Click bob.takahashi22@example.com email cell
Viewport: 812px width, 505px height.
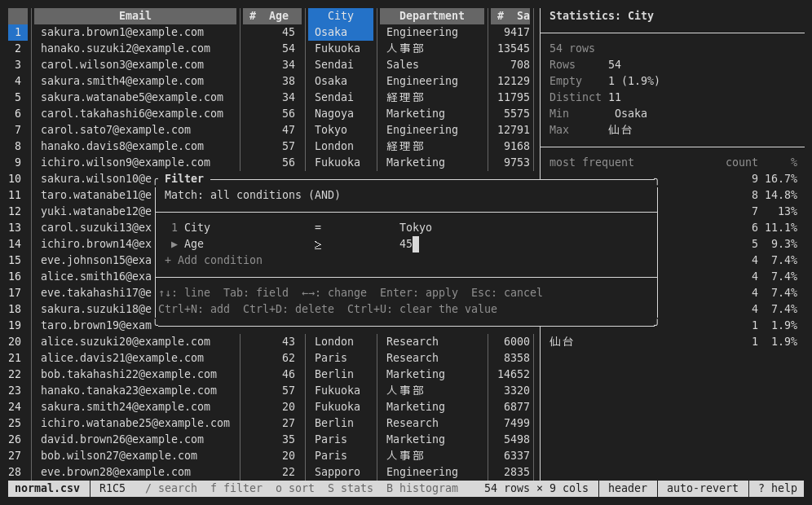(129, 374)
